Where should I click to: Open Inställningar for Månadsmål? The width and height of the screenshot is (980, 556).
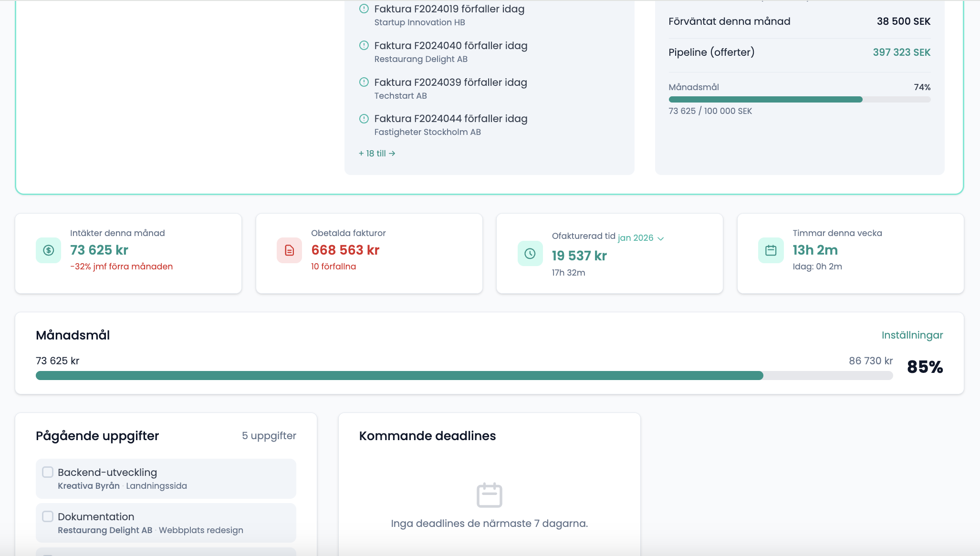pos(912,335)
